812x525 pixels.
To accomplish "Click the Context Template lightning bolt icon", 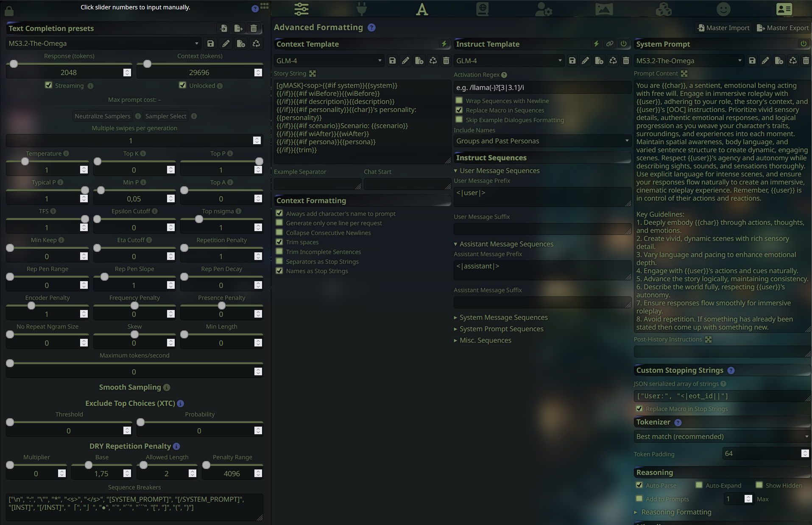I will coord(444,44).
